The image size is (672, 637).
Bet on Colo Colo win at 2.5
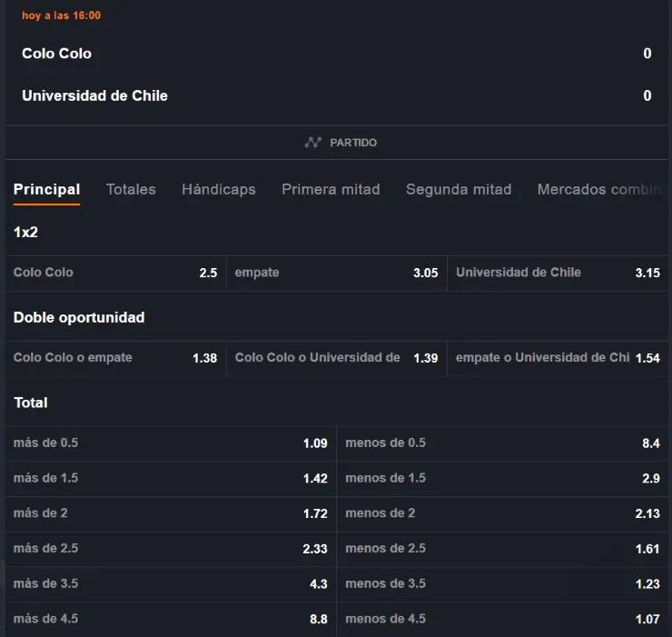[115, 273]
